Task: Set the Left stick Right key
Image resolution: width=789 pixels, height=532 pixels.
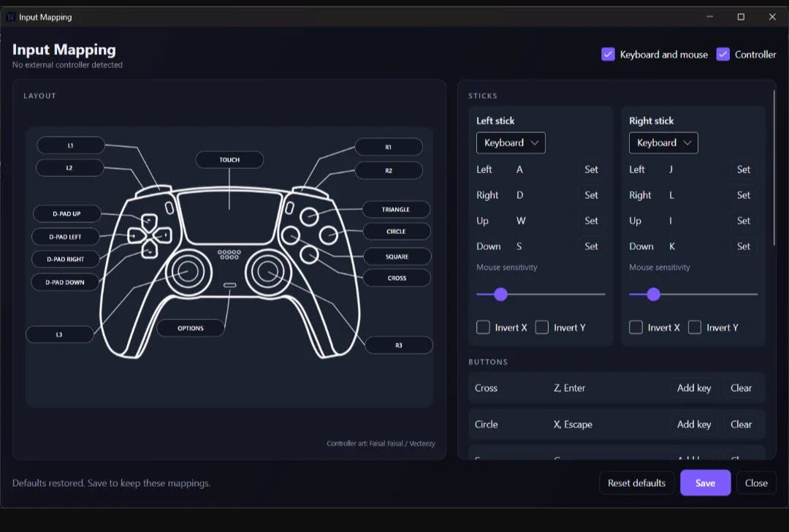Action: click(x=591, y=195)
